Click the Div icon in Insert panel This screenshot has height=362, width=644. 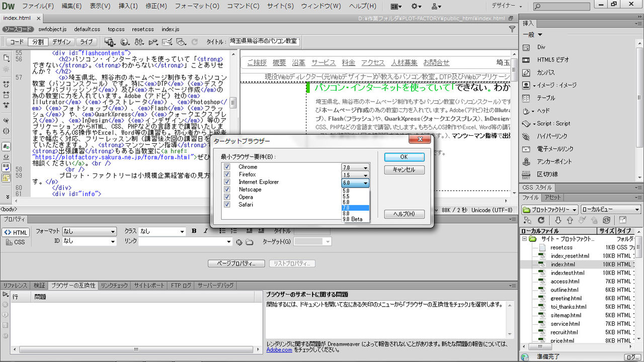pos(526,47)
